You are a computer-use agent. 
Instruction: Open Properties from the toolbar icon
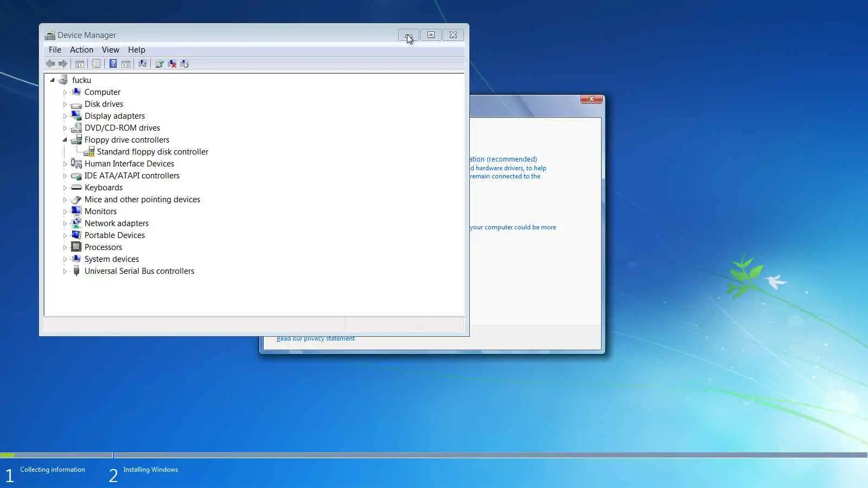pyautogui.click(x=96, y=64)
